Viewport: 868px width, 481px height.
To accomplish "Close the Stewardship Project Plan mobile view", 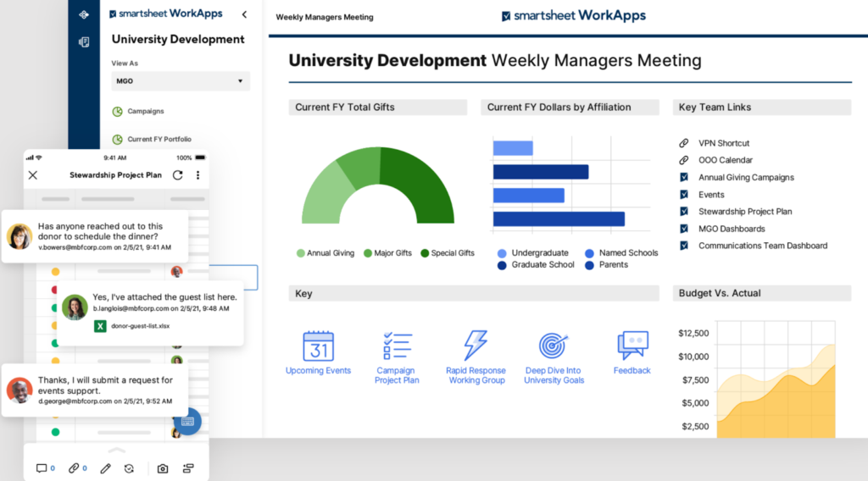I will tap(33, 175).
